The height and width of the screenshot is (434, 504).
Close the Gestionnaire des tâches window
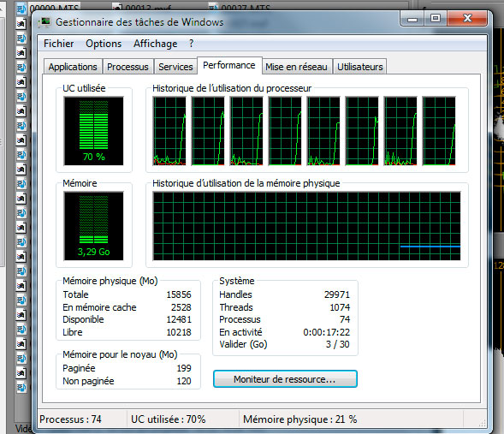tap(467, 19)
